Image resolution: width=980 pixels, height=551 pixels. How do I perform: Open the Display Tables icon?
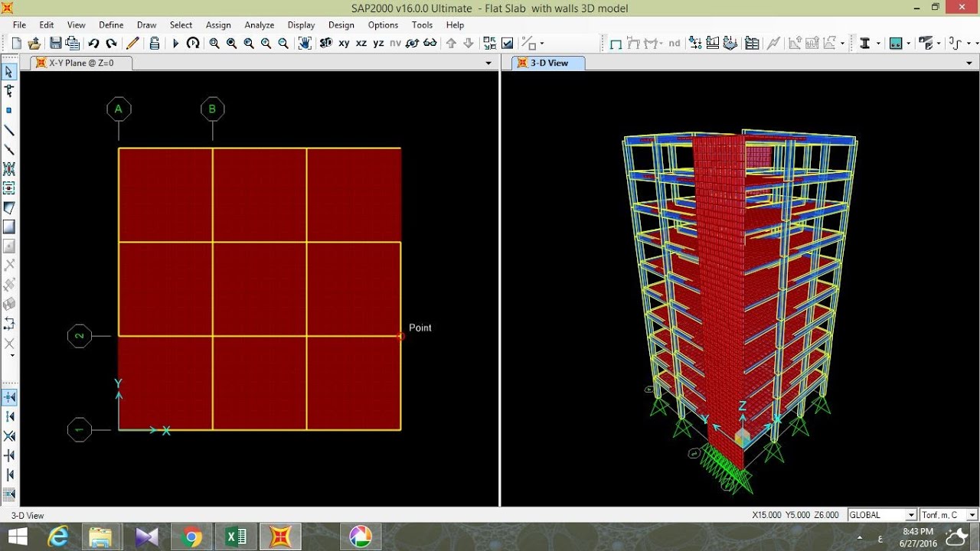point(753,44)
